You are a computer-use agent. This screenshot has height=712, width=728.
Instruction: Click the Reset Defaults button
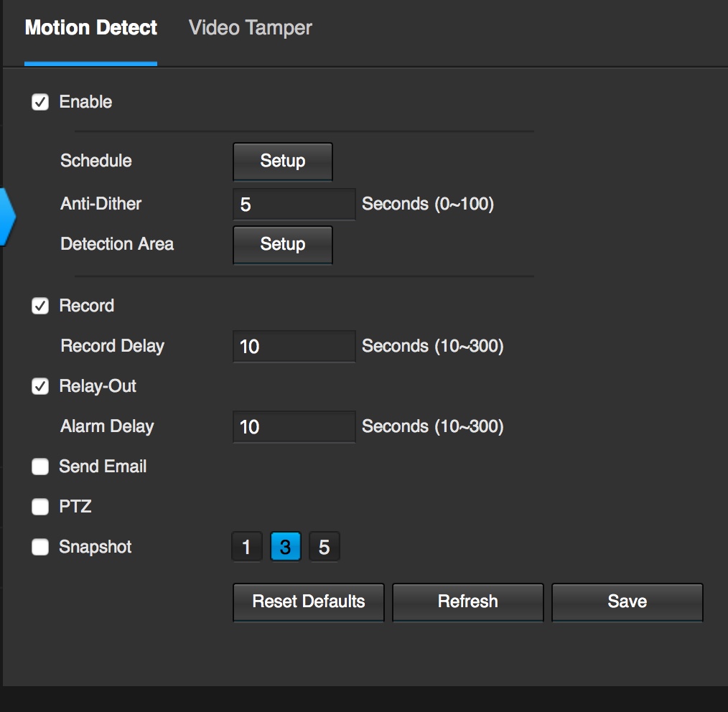(x=309, y=602)
